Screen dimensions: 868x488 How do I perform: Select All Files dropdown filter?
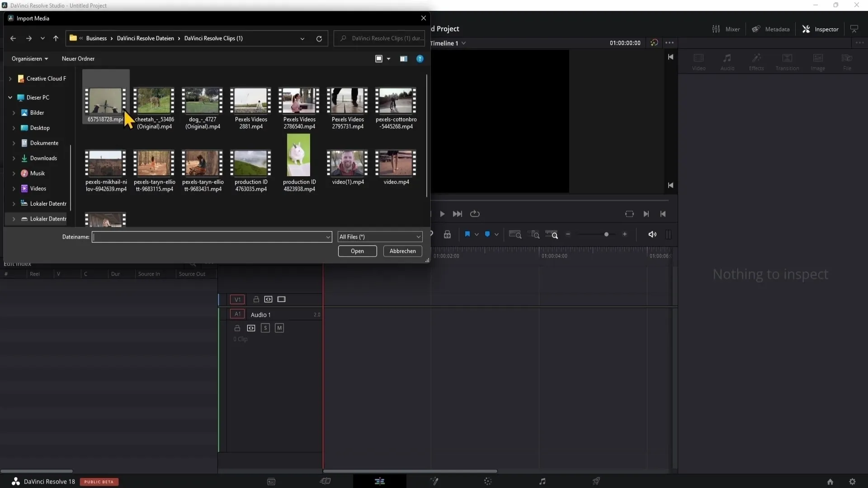[380, 237]
